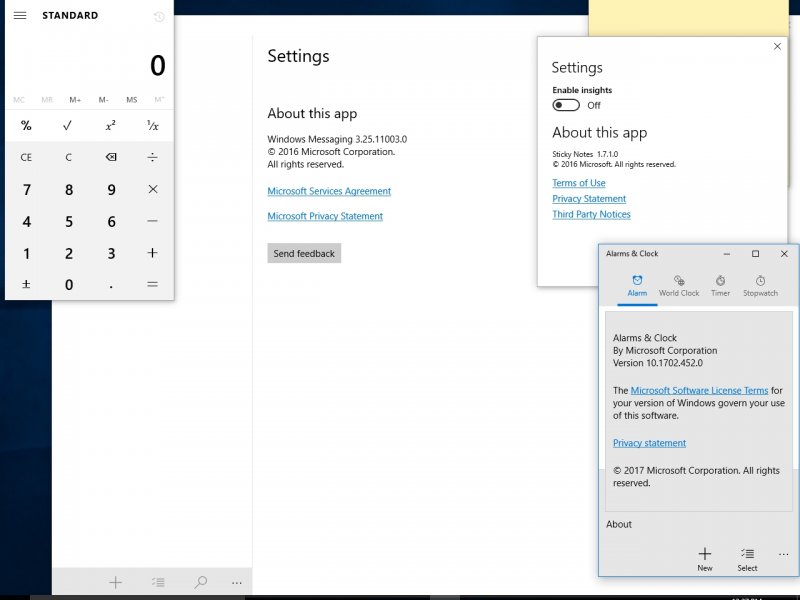
Task: Click the C clear key in Calculator
Action: pyautogui.click(x=68, y=157)
